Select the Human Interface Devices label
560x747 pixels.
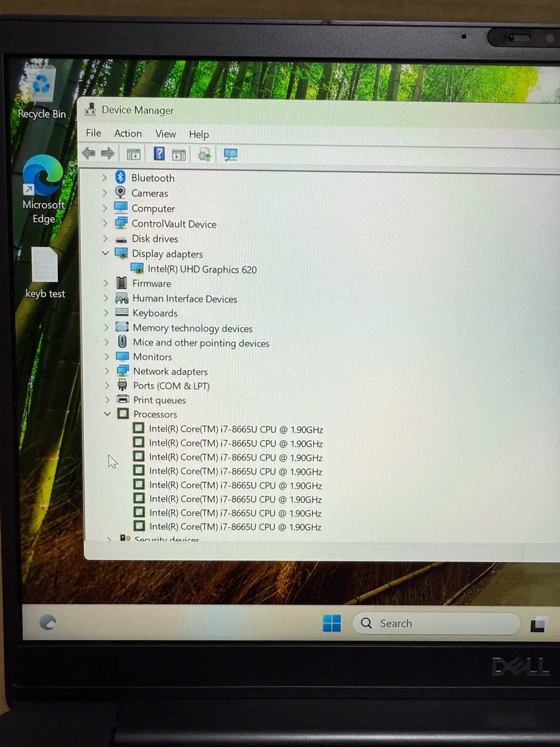tap(185, 299)
